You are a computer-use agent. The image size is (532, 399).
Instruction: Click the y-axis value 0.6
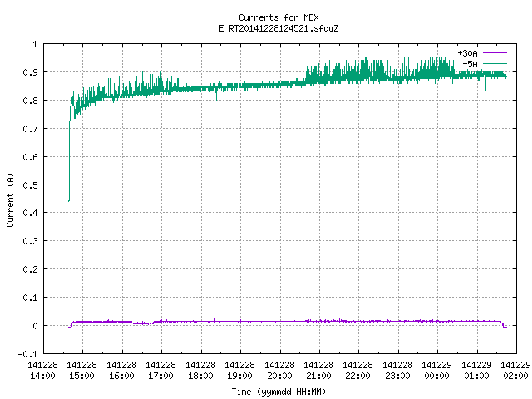click(x=30, y=157)
